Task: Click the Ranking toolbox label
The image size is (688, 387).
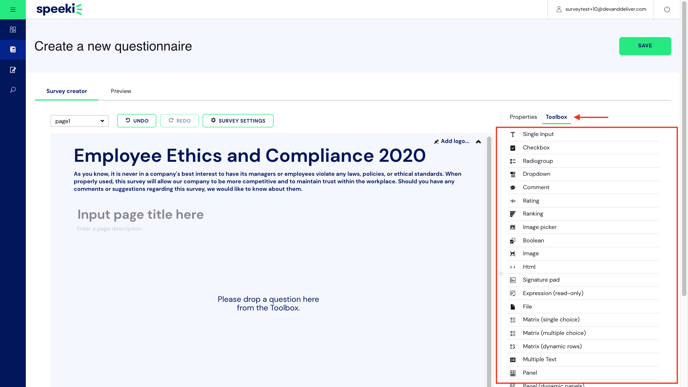Action: pos(533,214)
